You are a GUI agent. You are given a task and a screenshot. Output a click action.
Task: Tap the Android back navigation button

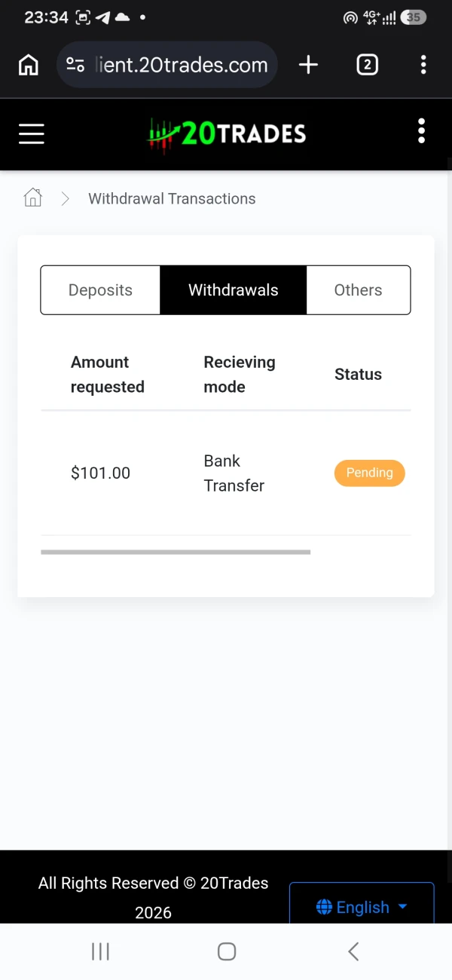(x=353, y=951)
